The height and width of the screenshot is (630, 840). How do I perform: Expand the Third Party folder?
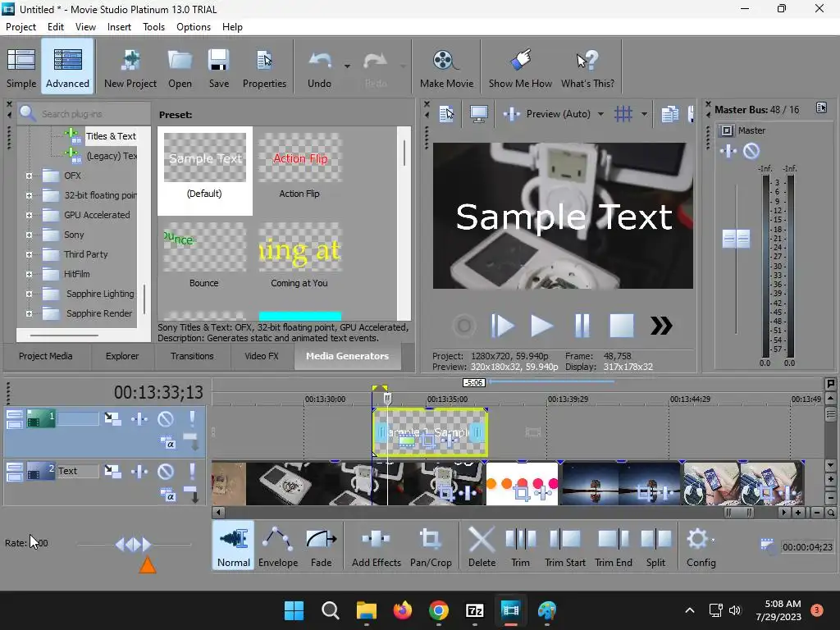[x=29, y=254]
